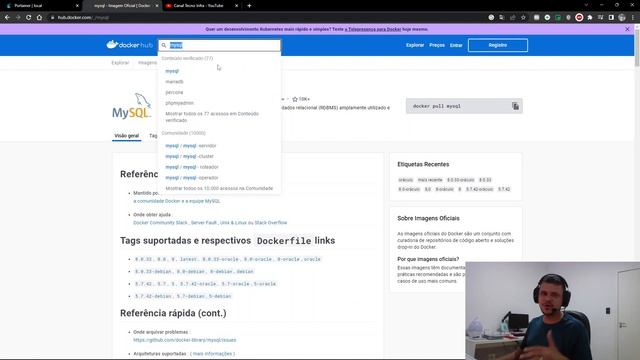
Task: Select the mysql / mysql-servidor suggestion
Action: (191, 146)
